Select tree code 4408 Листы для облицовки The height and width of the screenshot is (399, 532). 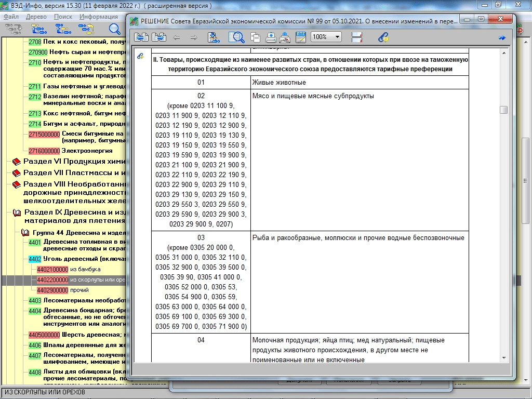click(35, 372)
